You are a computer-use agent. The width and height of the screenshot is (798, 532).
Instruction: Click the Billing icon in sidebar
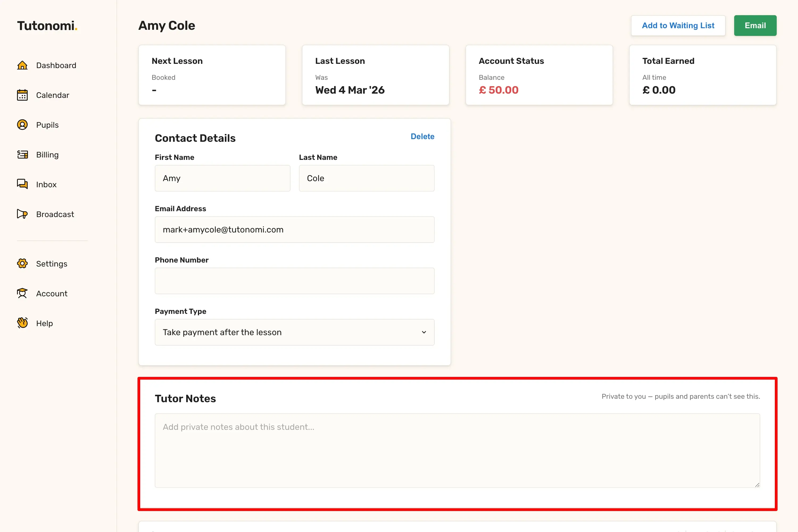(x=22, y=155)
